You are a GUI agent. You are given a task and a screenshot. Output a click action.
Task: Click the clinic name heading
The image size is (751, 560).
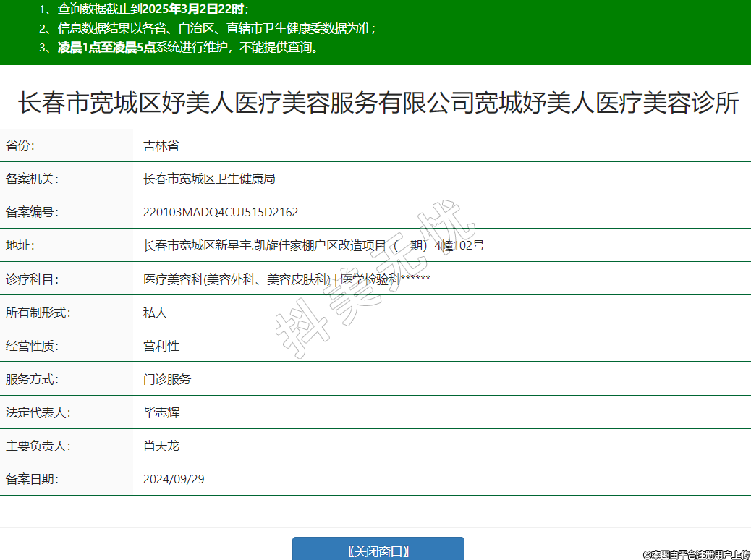pyautogui.click(x=378, y=103)
